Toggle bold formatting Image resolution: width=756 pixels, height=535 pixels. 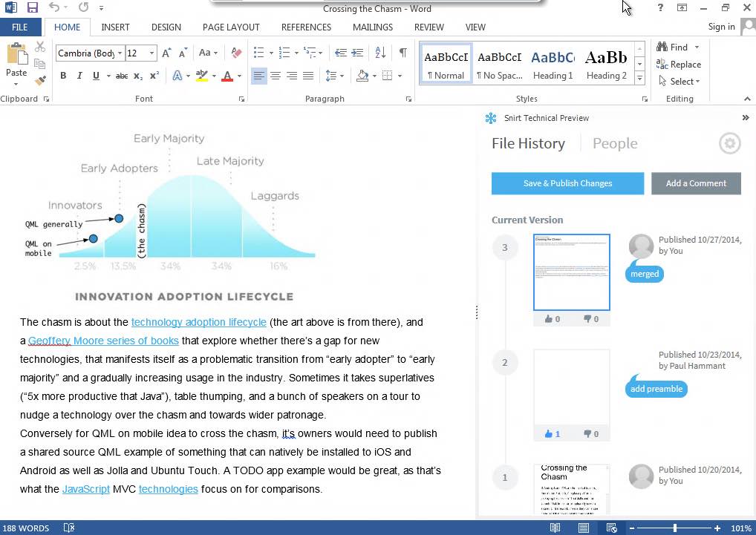(x=63, y=76)
